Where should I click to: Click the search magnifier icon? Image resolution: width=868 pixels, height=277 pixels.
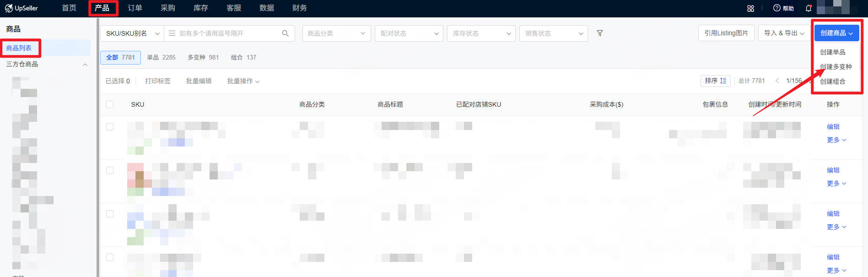click(286, 33)
